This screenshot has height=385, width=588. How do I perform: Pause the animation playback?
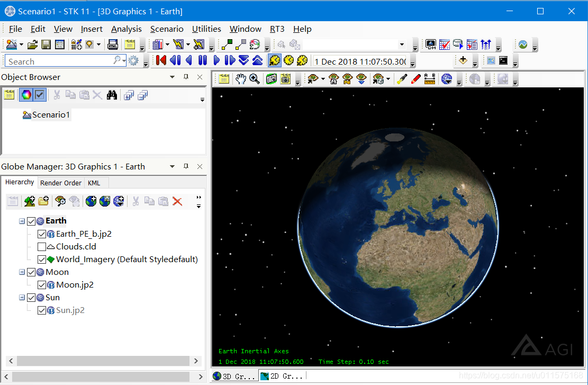click(x=203, y=60)
